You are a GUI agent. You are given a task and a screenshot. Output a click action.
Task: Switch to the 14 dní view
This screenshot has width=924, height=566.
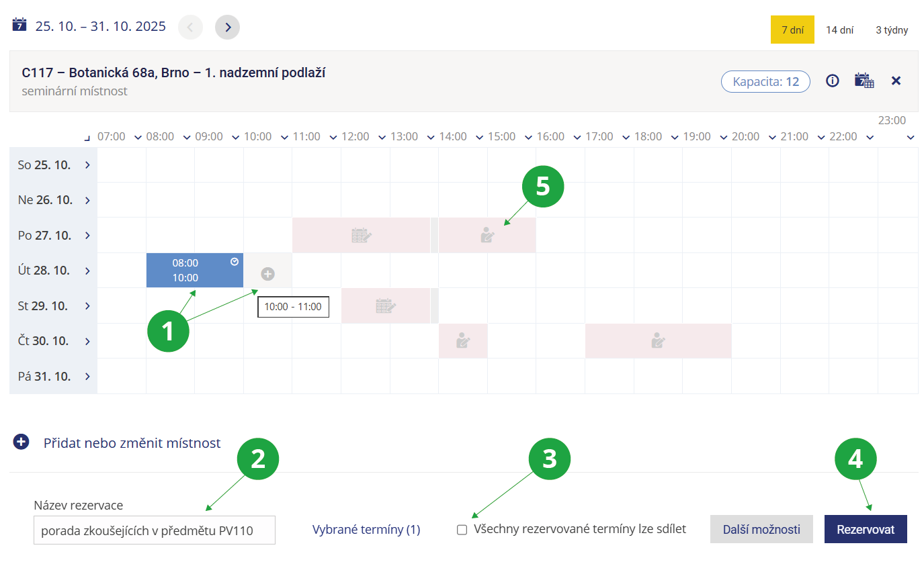(x=839, y=30)
